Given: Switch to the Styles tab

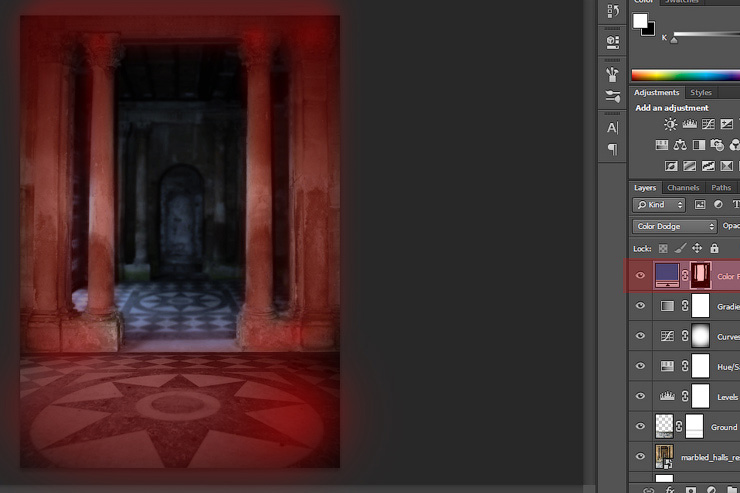Looking at the screenshot, I should 701,93.
